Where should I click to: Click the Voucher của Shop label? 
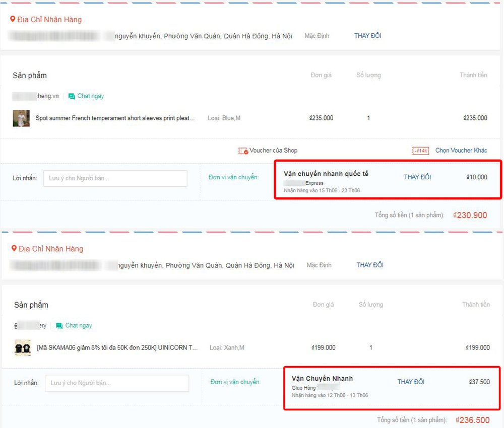point(274,151)
